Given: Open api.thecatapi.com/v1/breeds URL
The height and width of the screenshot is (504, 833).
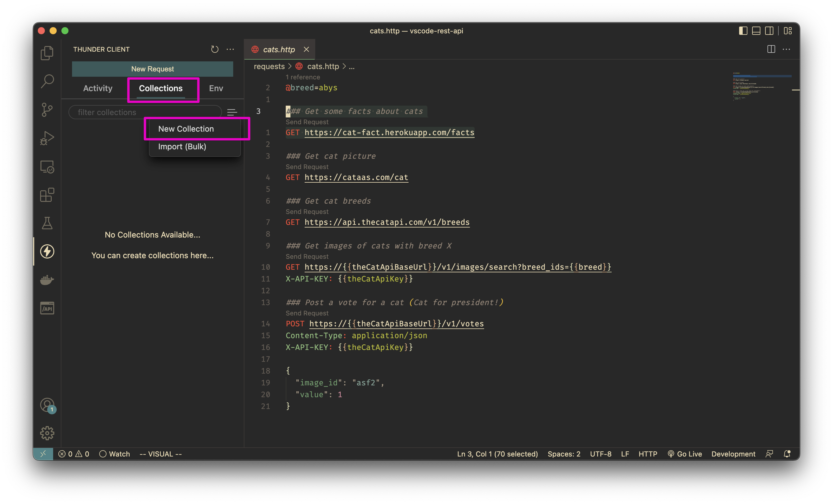Looking at the screenshot, I should [387, 222].
